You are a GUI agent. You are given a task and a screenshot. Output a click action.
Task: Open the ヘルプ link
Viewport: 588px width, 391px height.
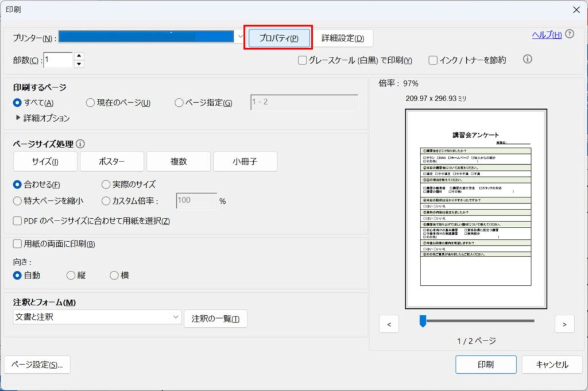(x=547, y=35)
